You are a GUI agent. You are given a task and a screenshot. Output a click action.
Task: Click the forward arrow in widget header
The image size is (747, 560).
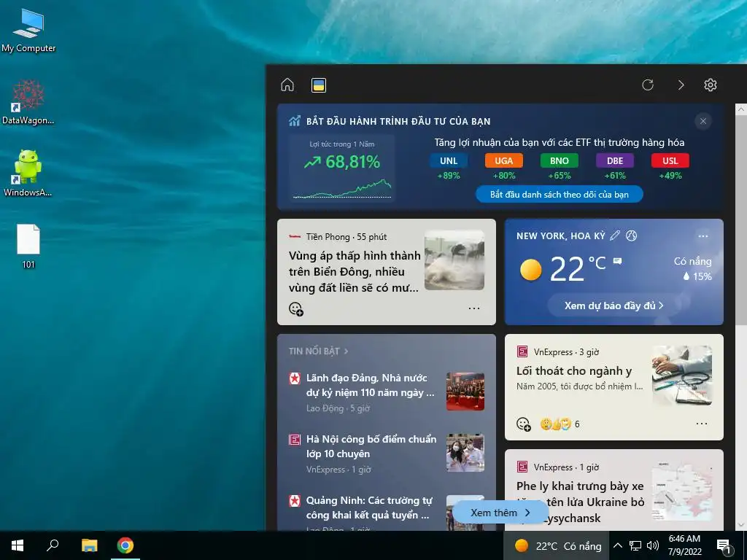point(681,85)
